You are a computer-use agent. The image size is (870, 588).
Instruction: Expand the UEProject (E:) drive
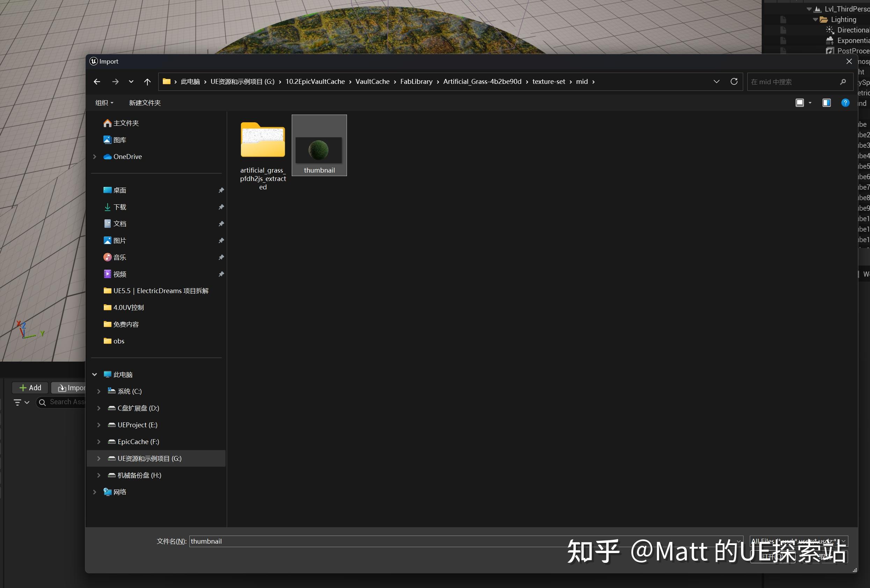99,425
